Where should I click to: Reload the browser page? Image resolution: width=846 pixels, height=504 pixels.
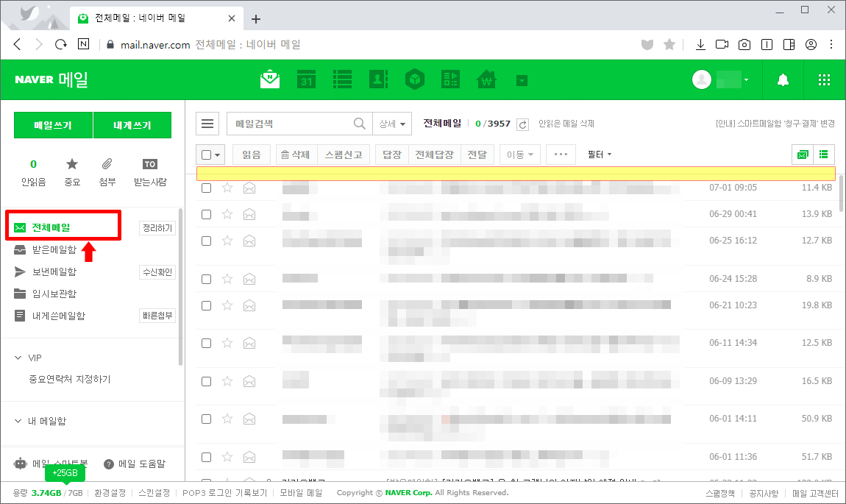click(61, 44)
